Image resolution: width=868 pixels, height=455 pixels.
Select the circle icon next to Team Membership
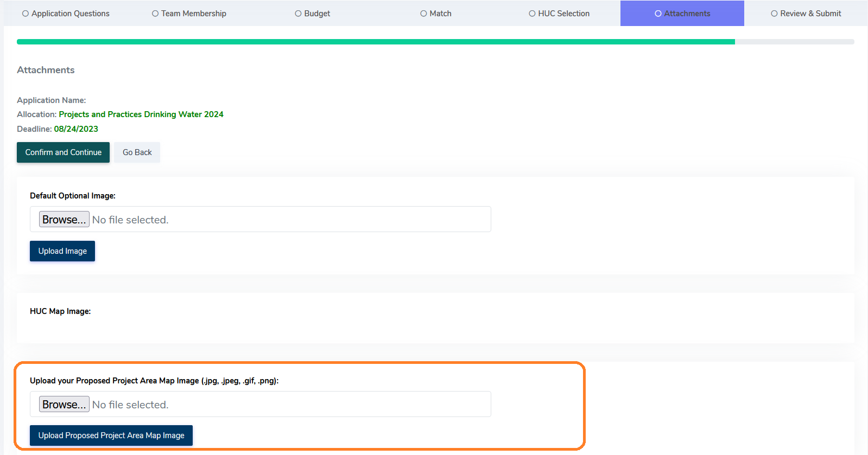pyautogui.click(x=155, y=14)
